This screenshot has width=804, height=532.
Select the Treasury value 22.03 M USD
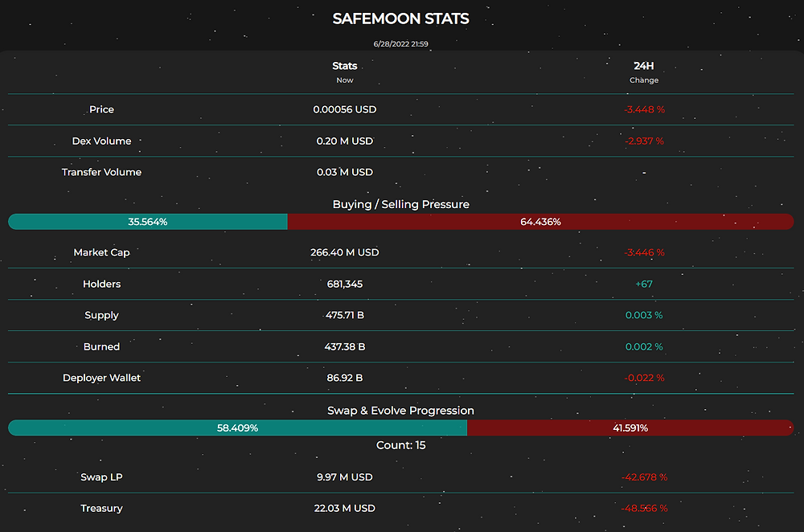tap(345, 509)
